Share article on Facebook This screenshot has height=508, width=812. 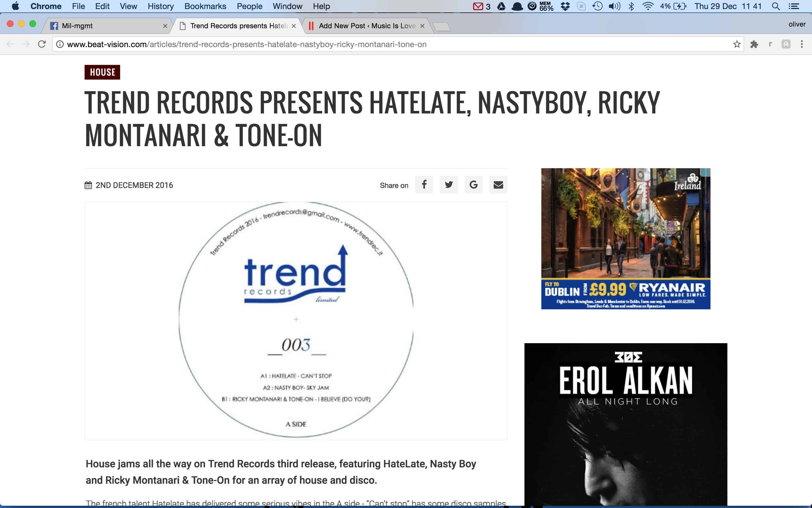(424, 185)
